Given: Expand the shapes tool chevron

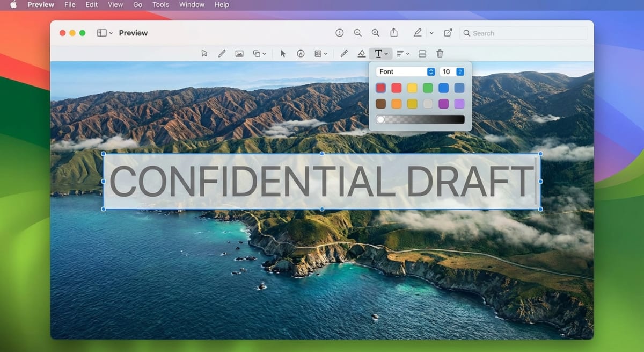Looking at the screenshot, I should coord(265,53).
